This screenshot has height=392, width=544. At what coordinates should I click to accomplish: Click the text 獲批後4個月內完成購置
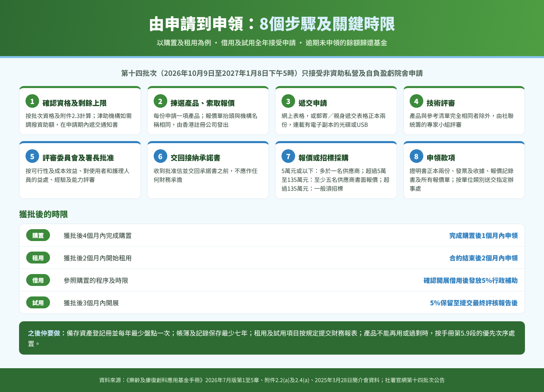pos(98,236)
